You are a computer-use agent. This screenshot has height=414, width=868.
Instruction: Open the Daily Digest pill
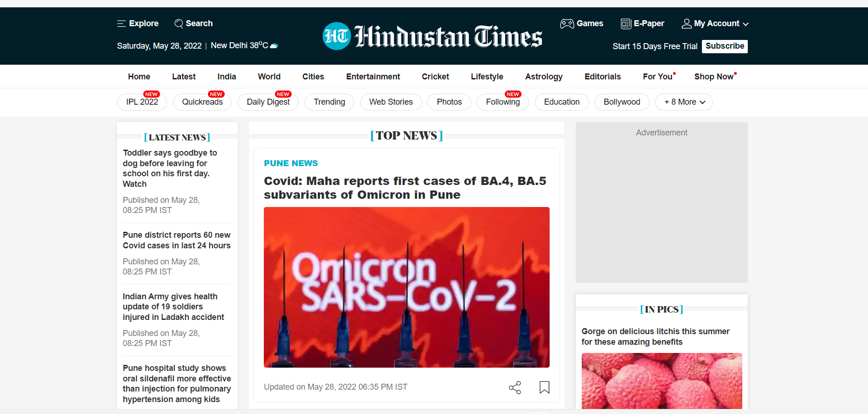268,102
